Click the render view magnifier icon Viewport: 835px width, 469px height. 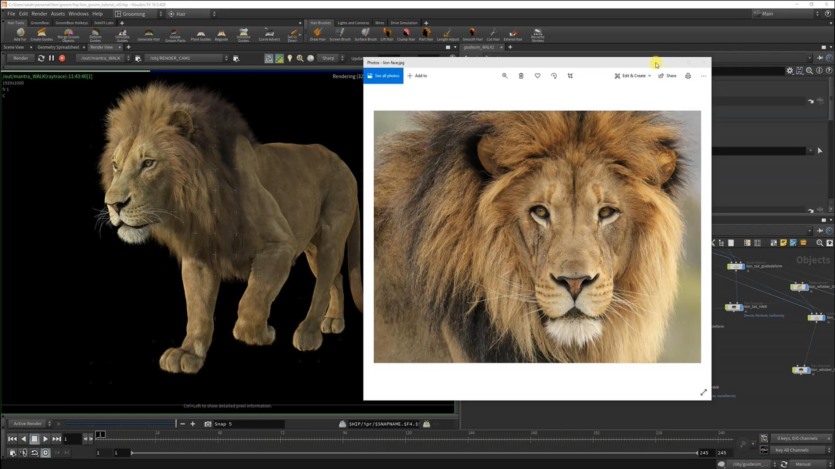300,58
